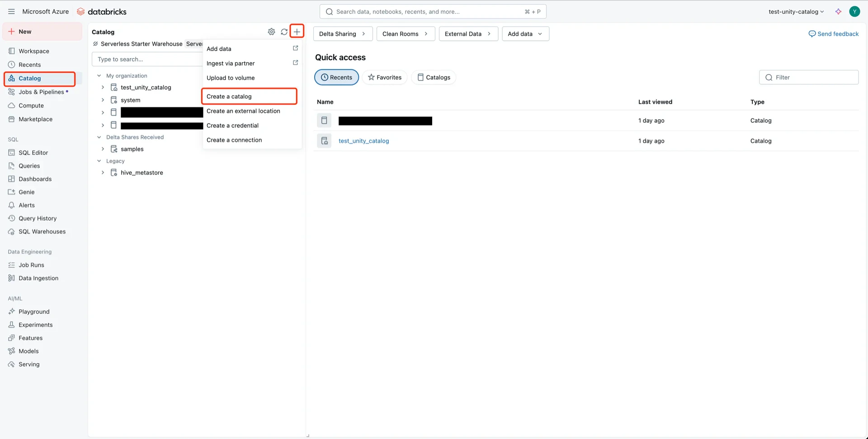Viewport: 868px width, 439px height.
Task: Collapse My organization section
Action: (99, 75)
